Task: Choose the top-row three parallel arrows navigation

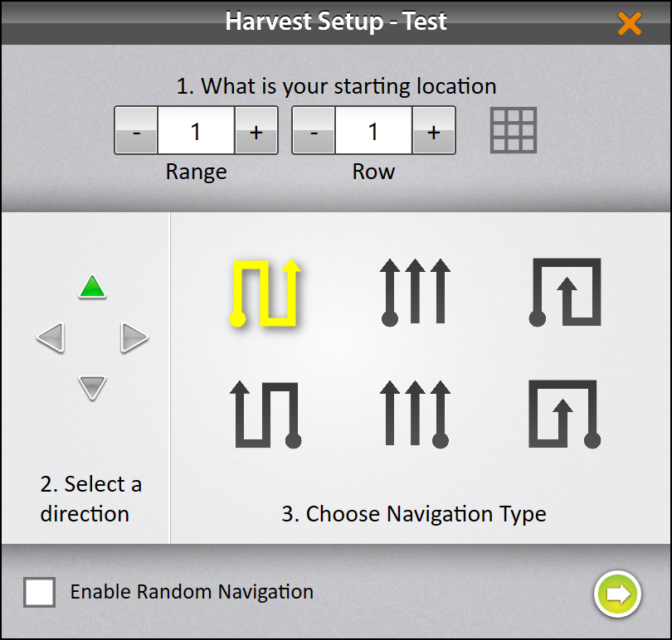Action: point(415,291)
